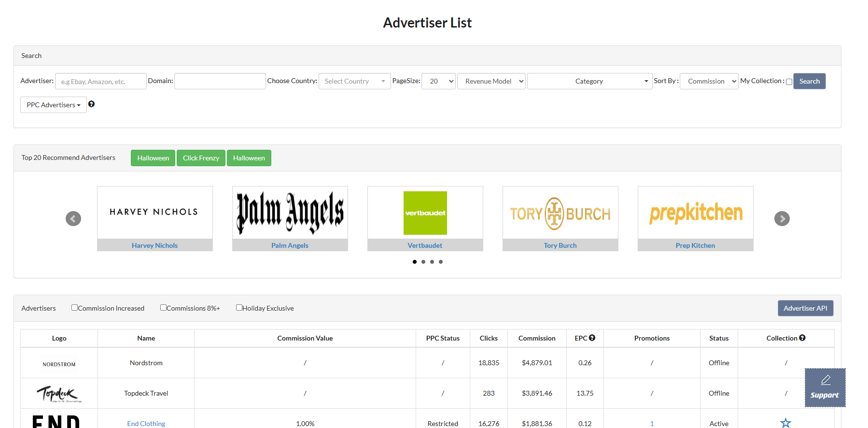Go to next carousel slide arrow
The height and width of the screenshot is (428, 868).
pyautogui.click(x=782, y=218)
